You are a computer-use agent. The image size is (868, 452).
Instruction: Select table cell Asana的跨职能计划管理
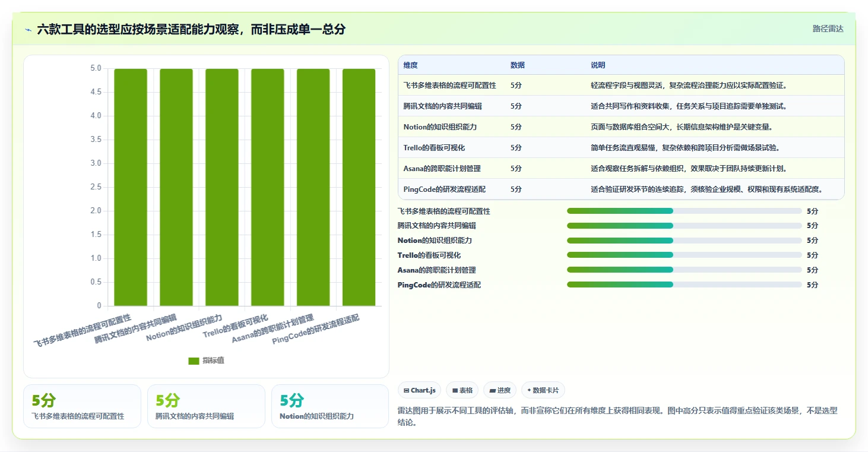pyautogui.click(x=442, y=169)
